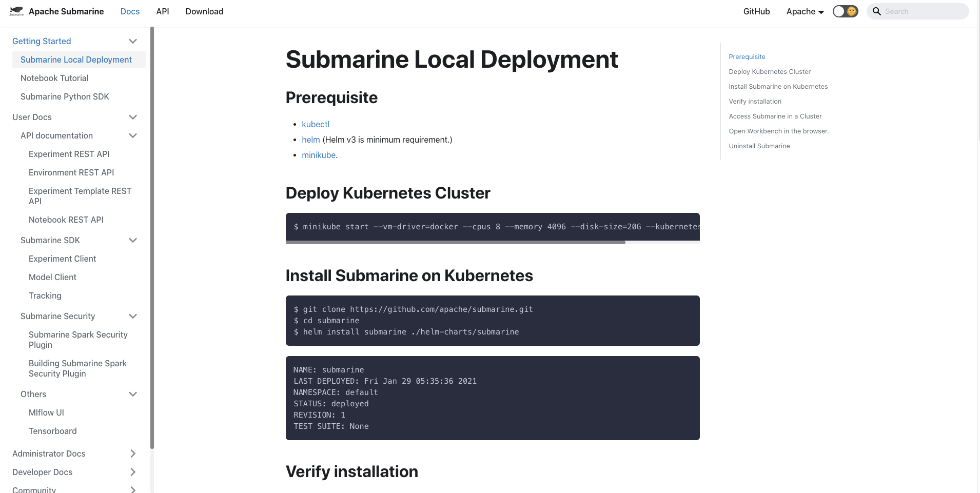The image size is (980, 493).
Task: Collapse the Submarine Security chevron
Action: (133, 316)
